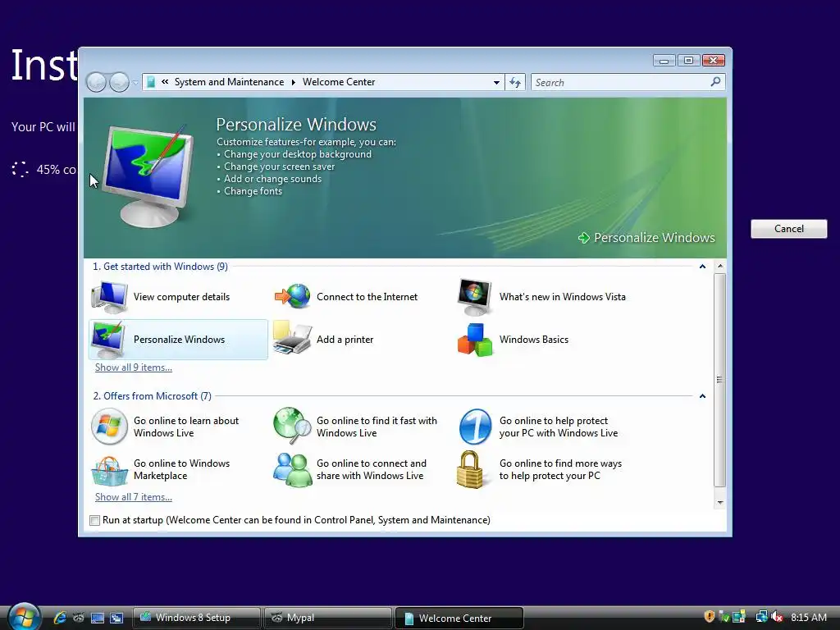Open the address bar history dropdown
Image resolution: width=840 pixels, height=630 pixels.
coord(496,82)
